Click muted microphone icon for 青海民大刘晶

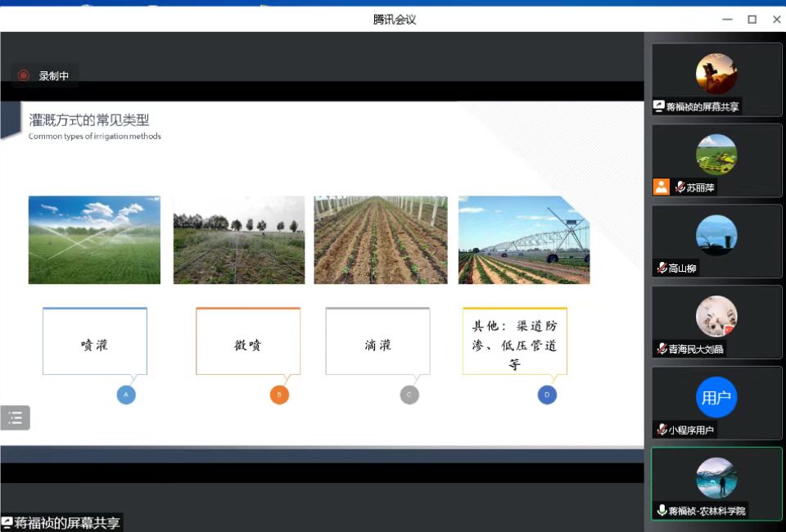[x=662, y=349]
